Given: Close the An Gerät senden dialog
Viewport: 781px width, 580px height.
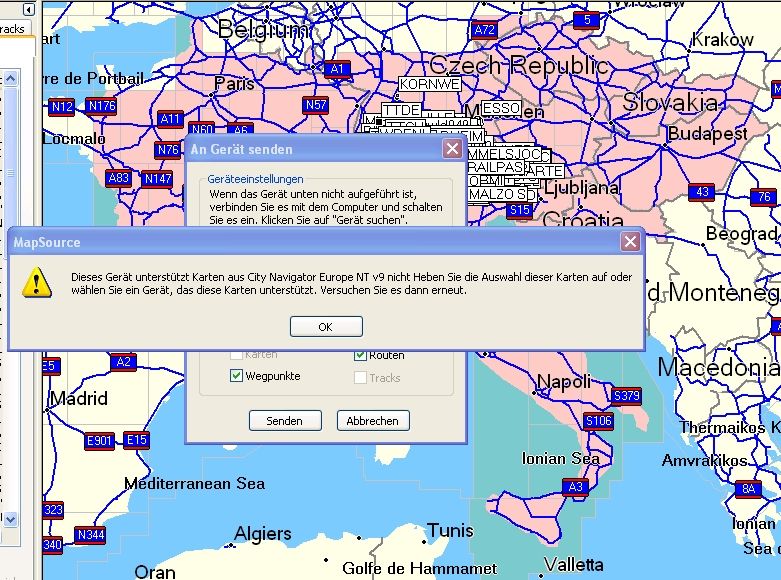Looking at the screenshot, I should coord(452,149).
